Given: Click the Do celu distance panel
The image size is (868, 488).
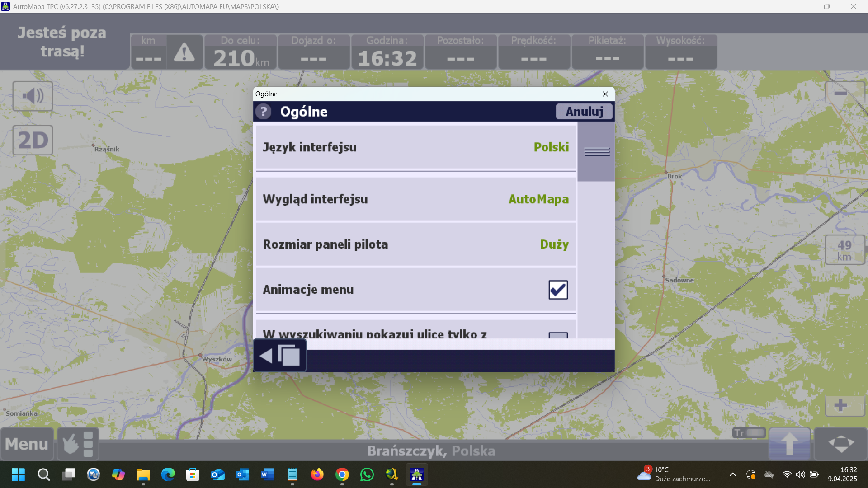Looking at the screenshot, I should [x=241, y=52].
